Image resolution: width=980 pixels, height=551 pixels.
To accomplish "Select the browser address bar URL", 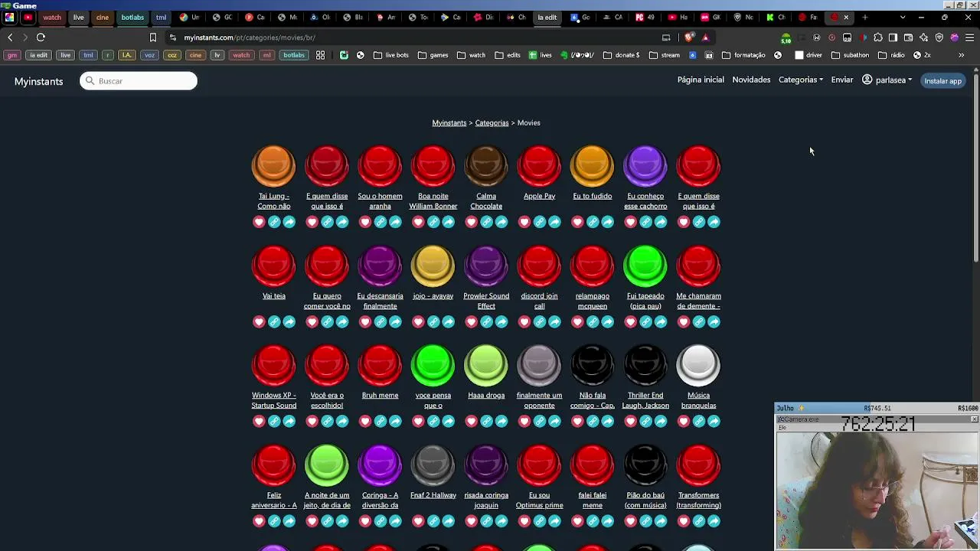I will pyautogui.click(x=250, y=37).
